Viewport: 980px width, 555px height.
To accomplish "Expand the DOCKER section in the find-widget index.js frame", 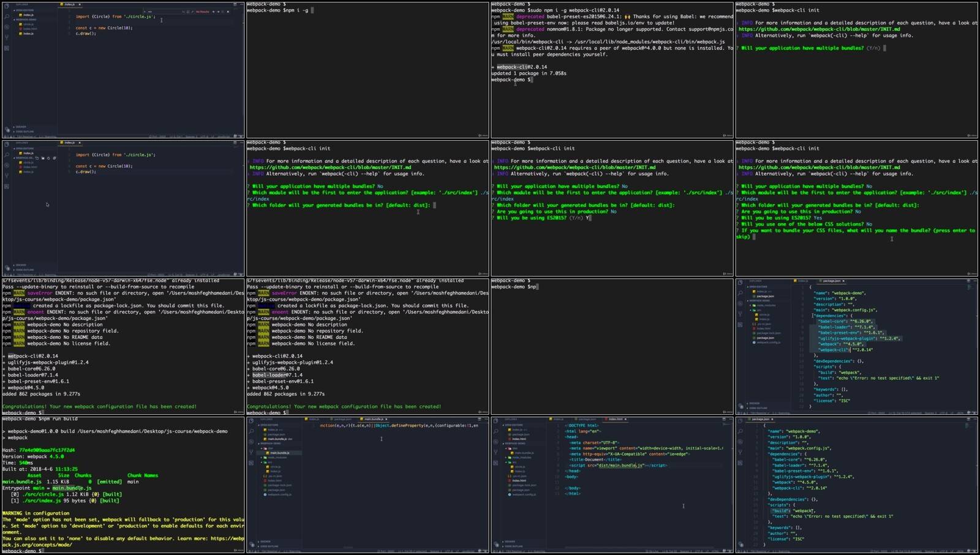I will [x=20, y=127].
